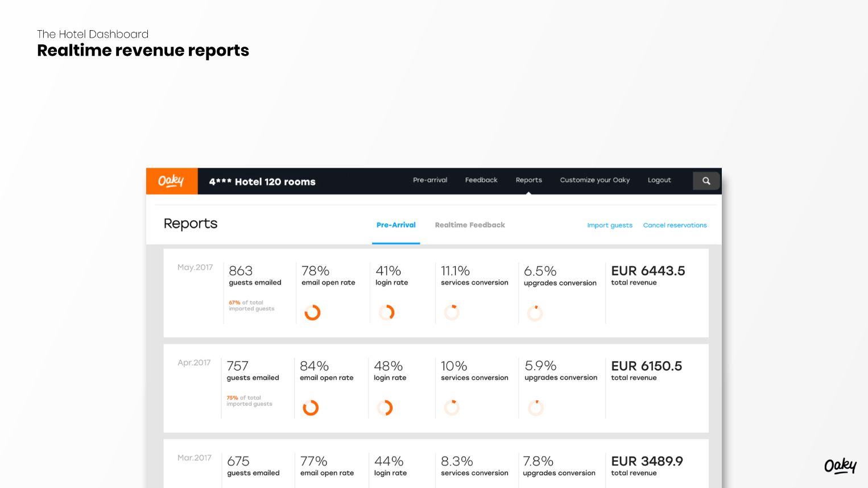Click the 48% login rate value
The image size is (868, 488).
[388, 366]
